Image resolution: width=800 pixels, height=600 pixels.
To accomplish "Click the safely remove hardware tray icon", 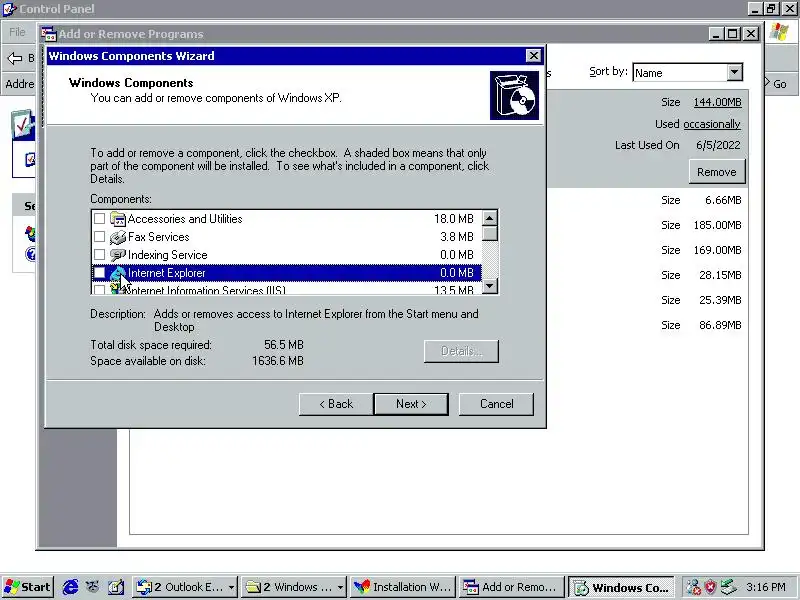I will point(729,587).
